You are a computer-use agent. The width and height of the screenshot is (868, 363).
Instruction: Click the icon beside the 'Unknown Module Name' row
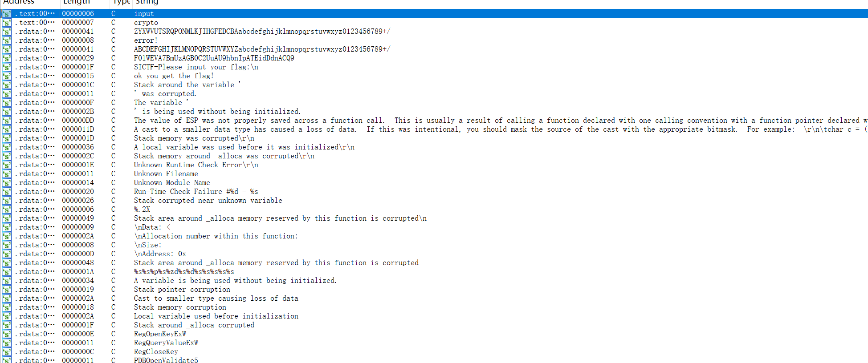click(7, 183)
